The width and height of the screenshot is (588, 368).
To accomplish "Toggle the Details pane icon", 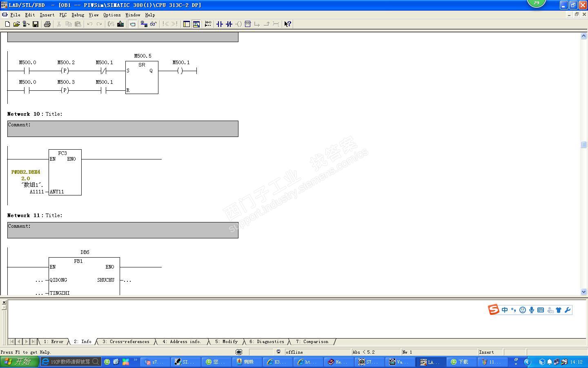I will 196,24.
